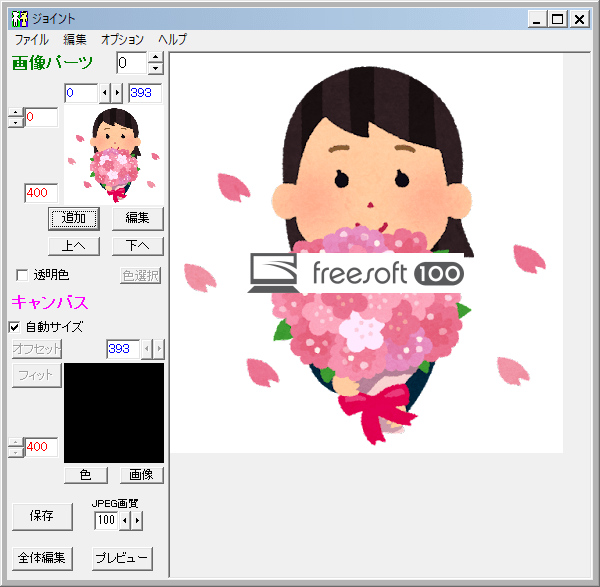Click the 画像 button under canvas preview

(142, 475)
